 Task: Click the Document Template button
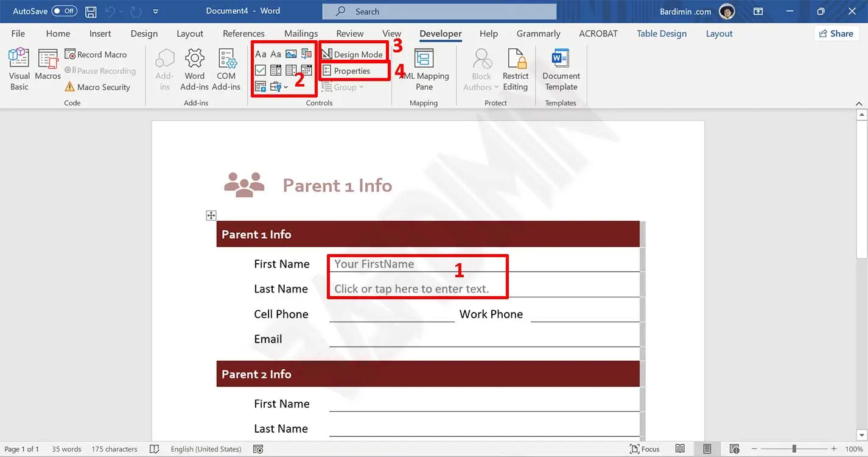pyautogui.click(x=561, y=69)
